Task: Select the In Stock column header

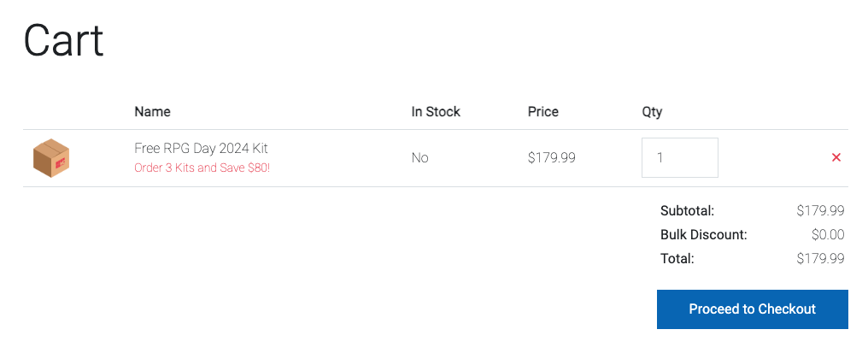Action: pyautogui.click(x=436, y=111)
